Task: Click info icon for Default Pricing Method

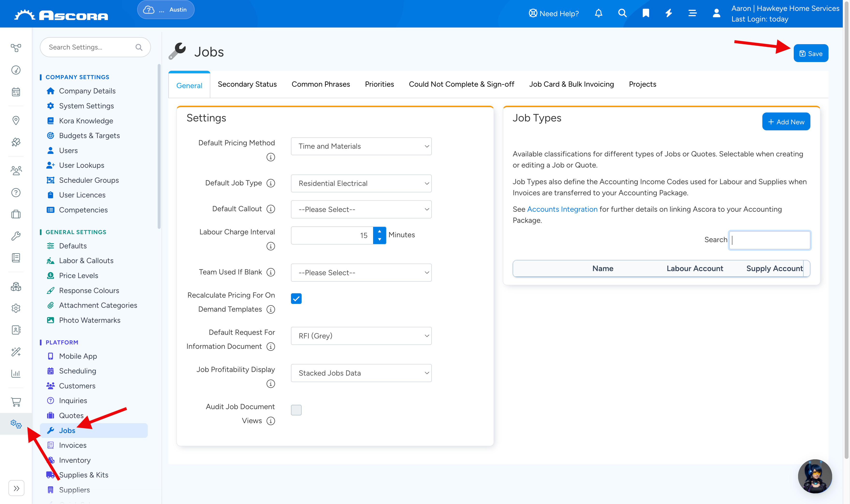Action: (270, 157)
